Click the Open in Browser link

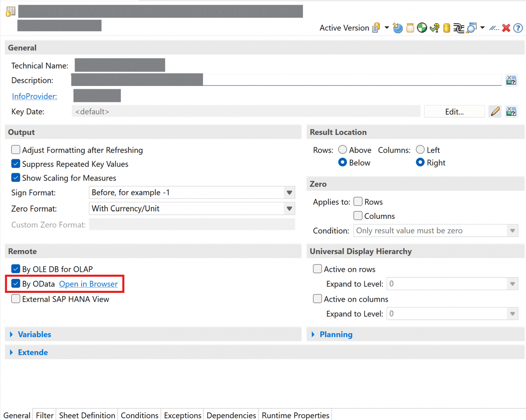pyautogui.click(x=88, y=284)
